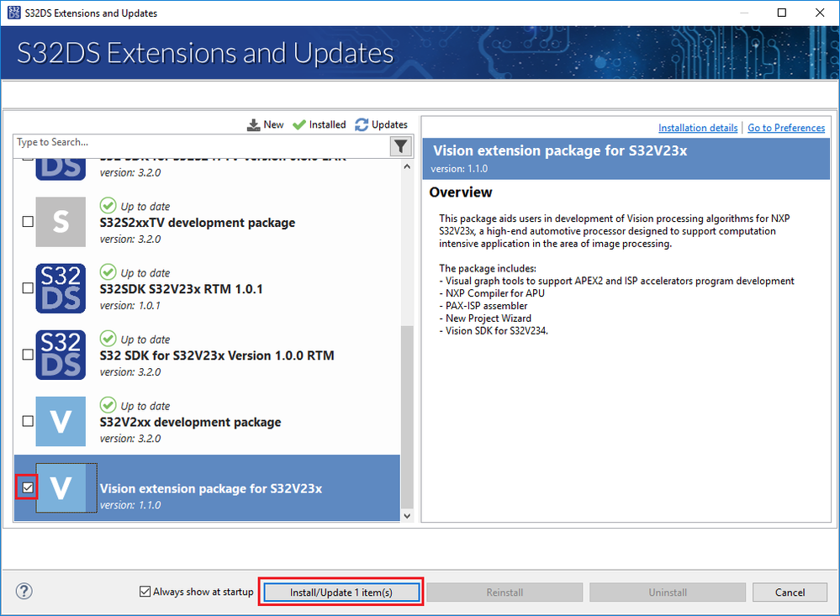Check the S32V2xx development package box
The image size is (840, 616).
28,421
